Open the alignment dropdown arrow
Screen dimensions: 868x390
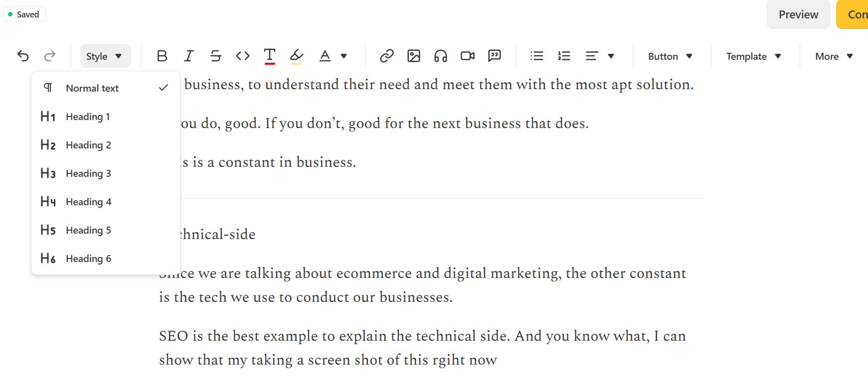click(x=611, y=56)
